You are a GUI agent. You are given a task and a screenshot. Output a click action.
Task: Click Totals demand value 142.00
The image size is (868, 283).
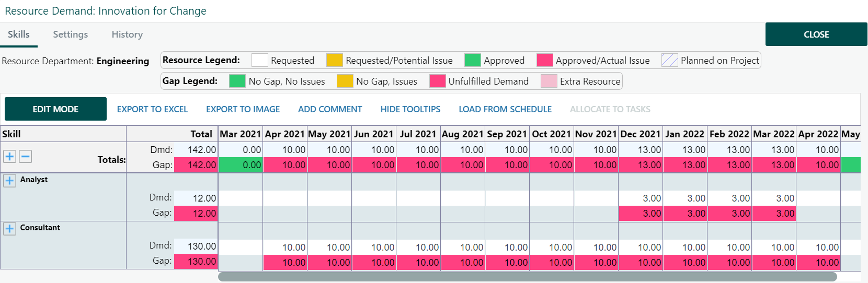point(196,150)
